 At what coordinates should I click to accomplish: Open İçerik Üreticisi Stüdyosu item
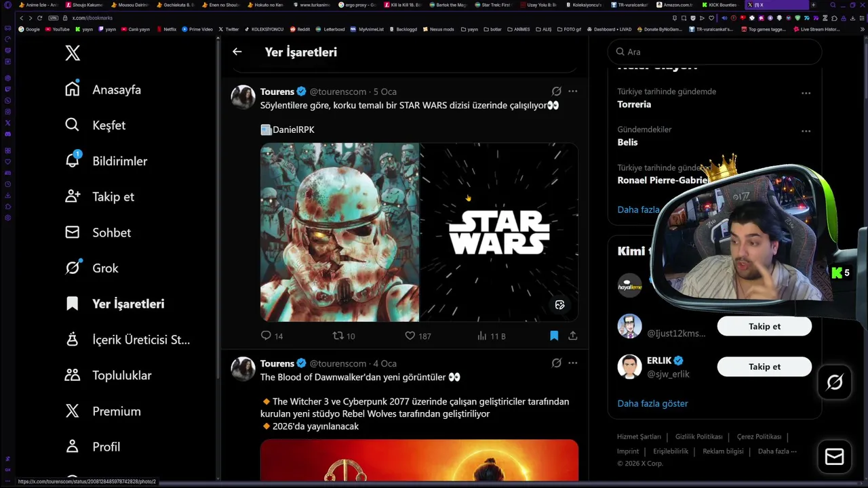tap(127, 340)
